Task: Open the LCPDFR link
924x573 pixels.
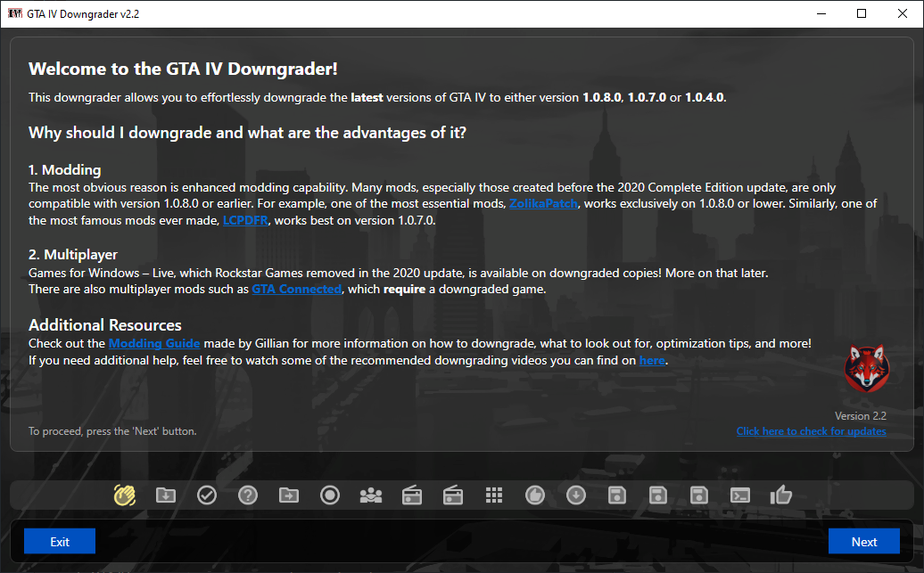Action: click(x=245, y=220)
